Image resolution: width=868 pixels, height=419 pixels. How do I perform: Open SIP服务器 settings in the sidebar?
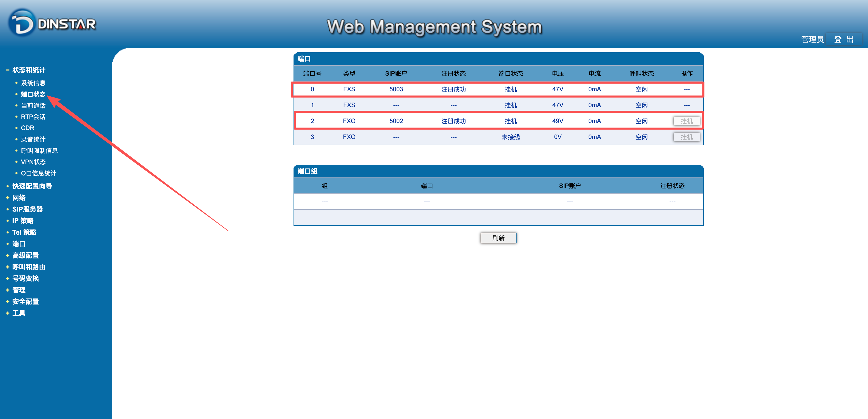[28, 209]
